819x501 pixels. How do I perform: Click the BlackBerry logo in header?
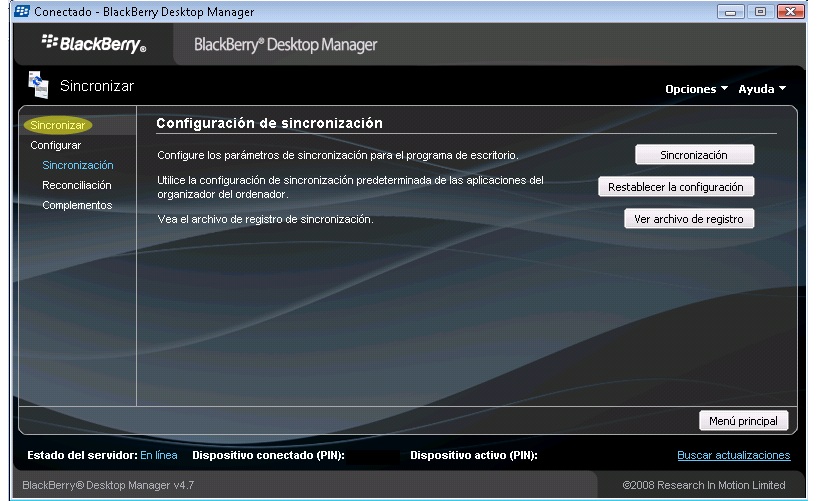coord(94,44)
